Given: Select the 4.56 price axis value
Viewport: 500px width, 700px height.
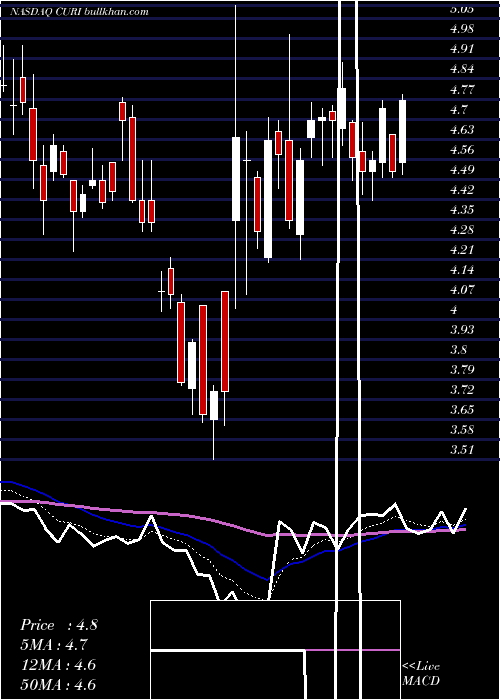Looking at the screenshot, I should 462,150.
